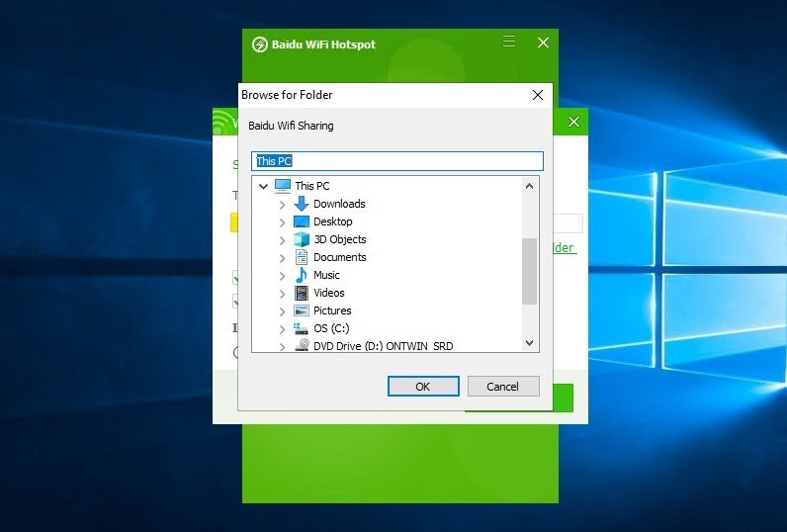Click the Documents page icon

(x=302, y=257)
